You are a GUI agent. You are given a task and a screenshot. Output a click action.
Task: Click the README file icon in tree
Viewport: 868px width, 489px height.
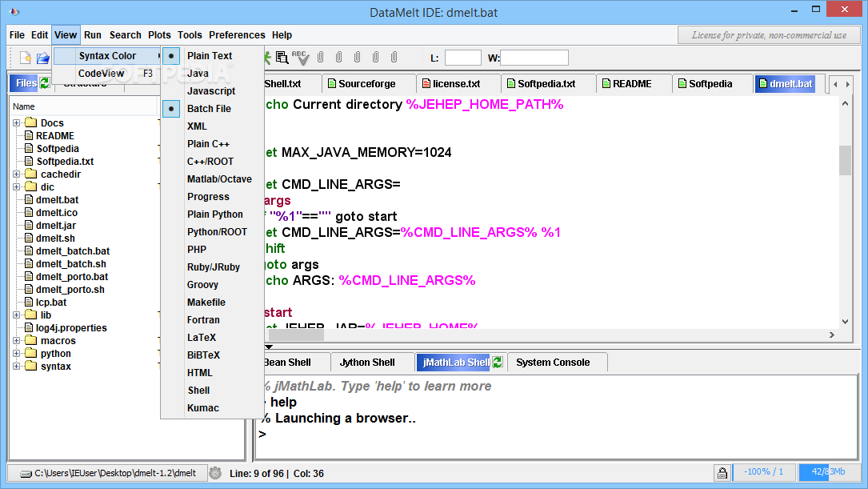(30, 136)
